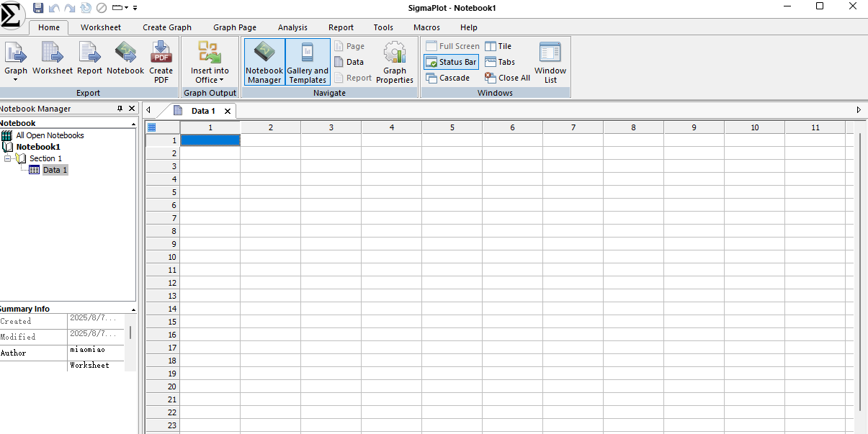Click the Close All windows button
The image size is (868, 434).
pyautogui.click(x=507, y=78)
